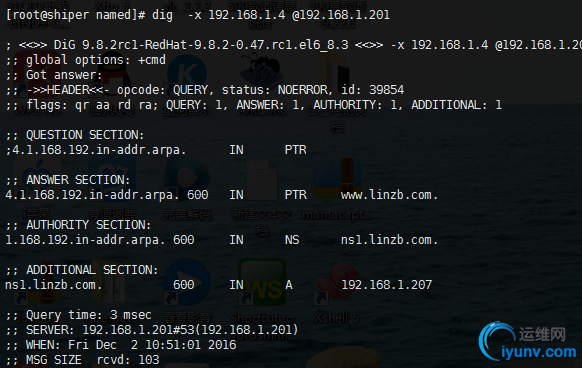Click the iyunv.com watermark logo

tap(527, 342)
